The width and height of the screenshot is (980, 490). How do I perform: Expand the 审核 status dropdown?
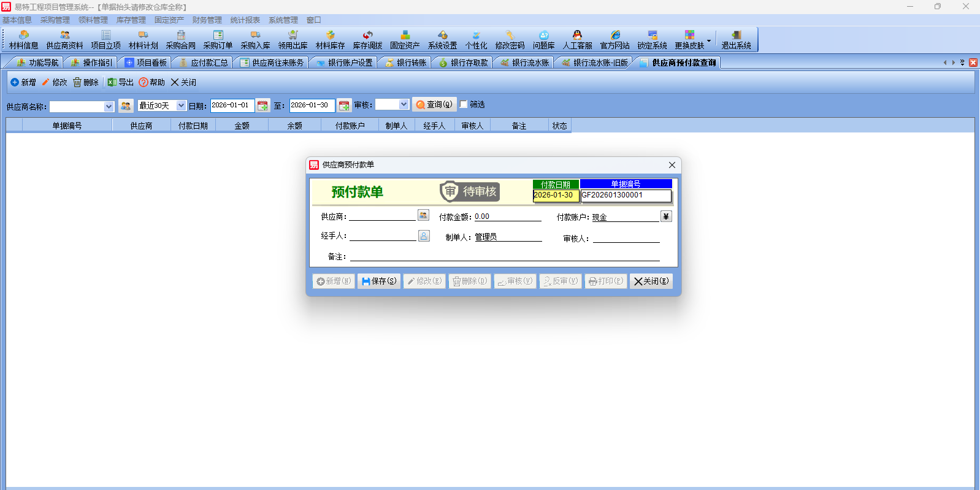click(x=404, y=104)
